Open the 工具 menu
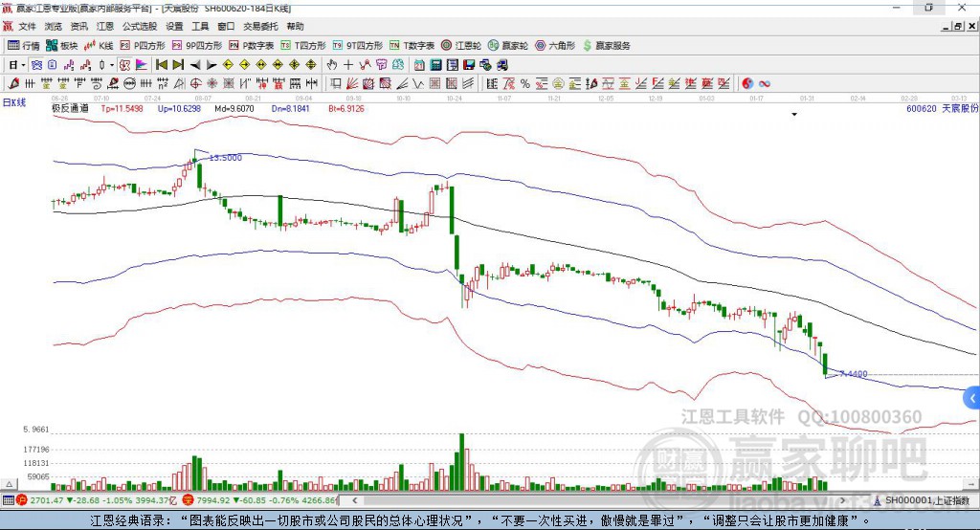 click(x=200, y=26)
